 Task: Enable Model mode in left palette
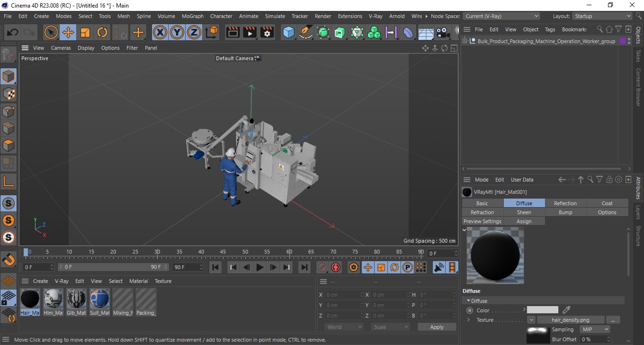click(9, 76)
